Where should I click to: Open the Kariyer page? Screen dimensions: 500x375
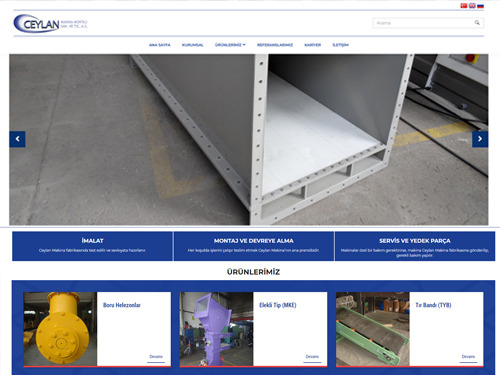tap(313, 45)
